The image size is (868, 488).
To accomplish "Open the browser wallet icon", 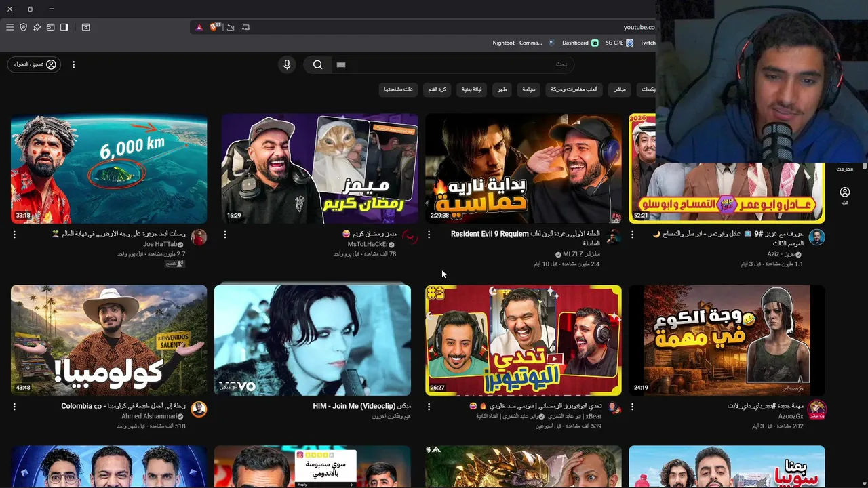I will pyautogui.click(x=50, y=27).
